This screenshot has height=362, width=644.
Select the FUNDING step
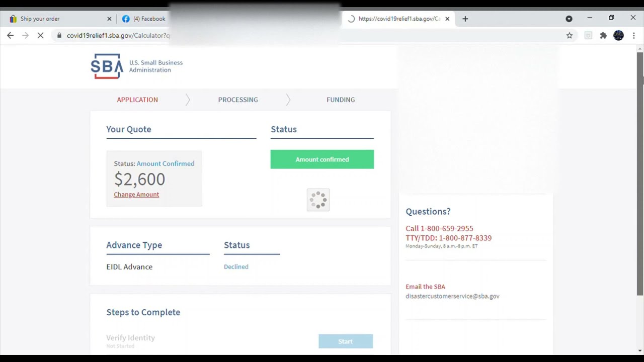(341, 100)
